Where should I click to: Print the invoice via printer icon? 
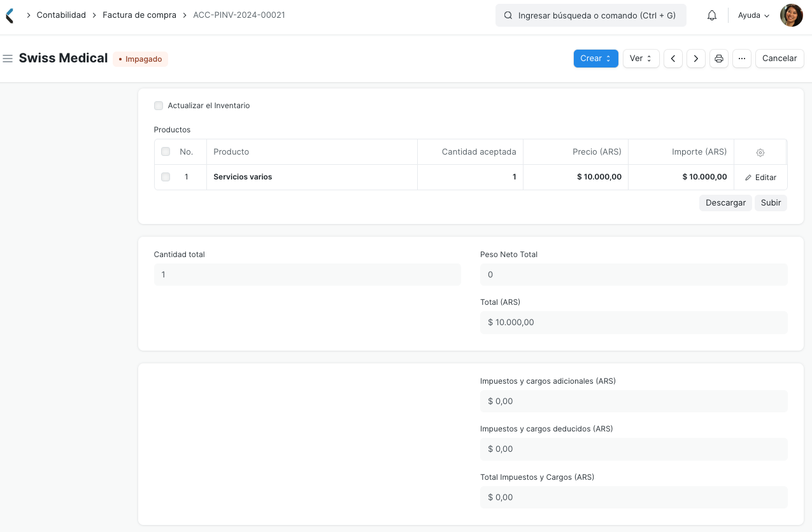point(719,59)
